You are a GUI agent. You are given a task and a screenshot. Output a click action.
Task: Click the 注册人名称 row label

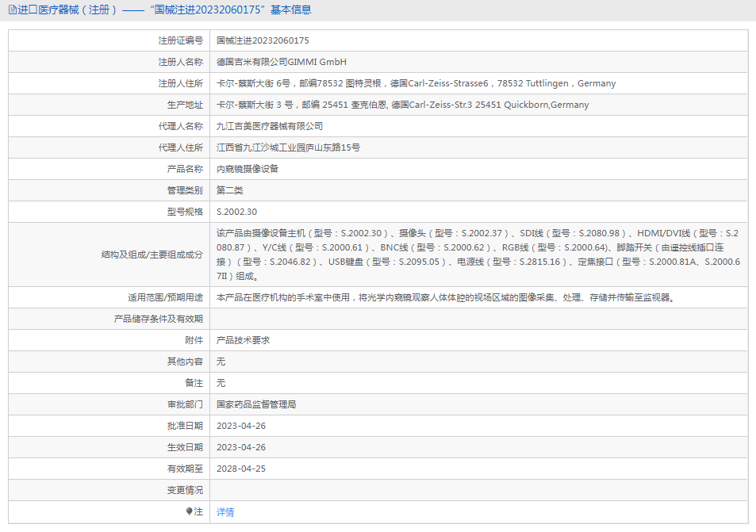[181, 62]
